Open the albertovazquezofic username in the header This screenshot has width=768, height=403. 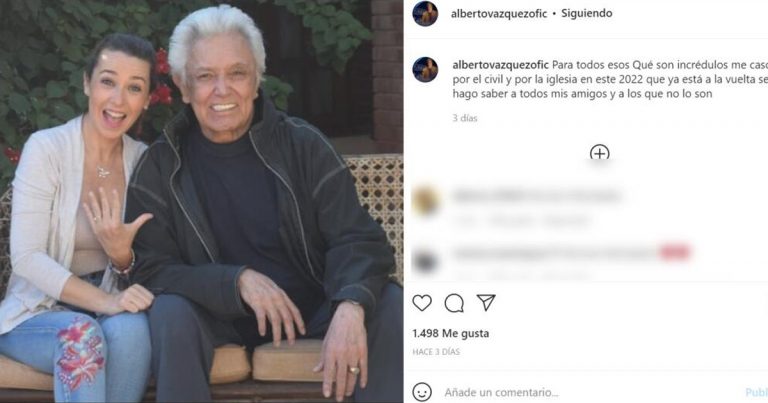pyautogui.click(x=499, y=14)
